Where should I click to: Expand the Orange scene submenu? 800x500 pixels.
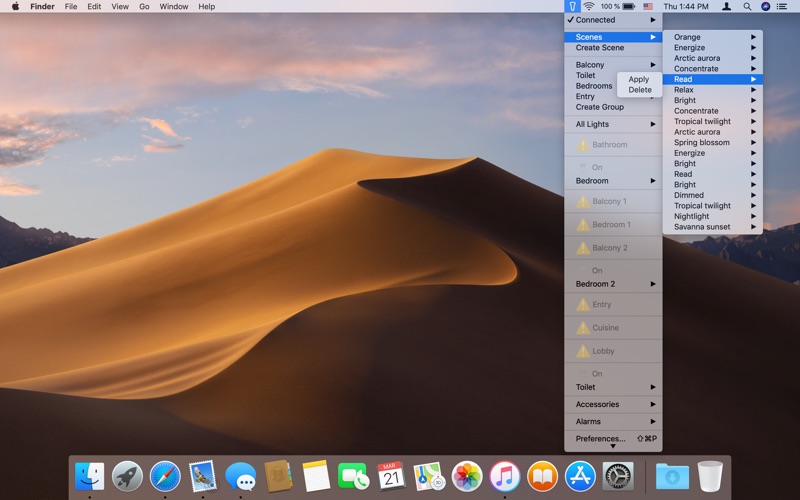pyautogui.click(x=713, y=37)
